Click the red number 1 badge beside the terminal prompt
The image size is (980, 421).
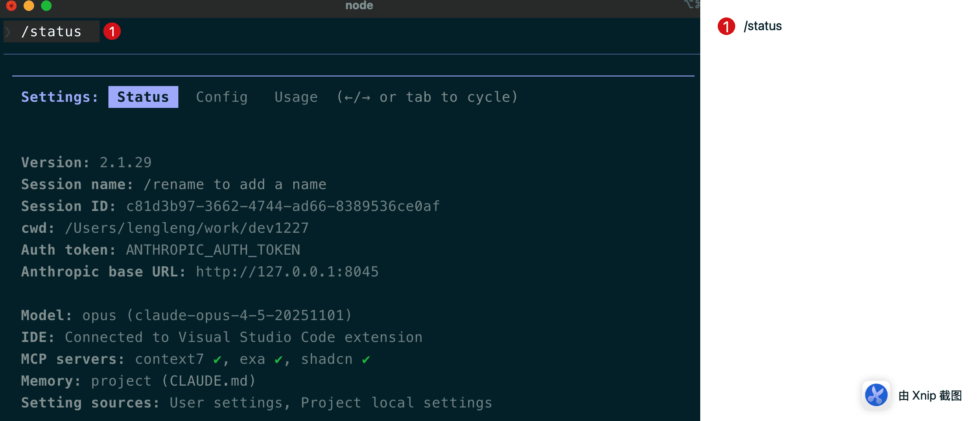[x=112, y=31]
